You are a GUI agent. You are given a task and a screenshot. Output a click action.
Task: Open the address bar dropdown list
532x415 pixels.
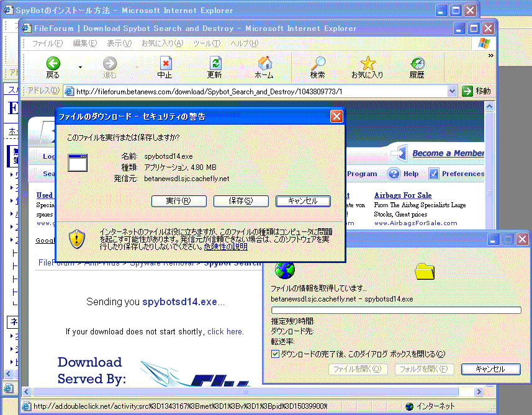coord(451,91)
